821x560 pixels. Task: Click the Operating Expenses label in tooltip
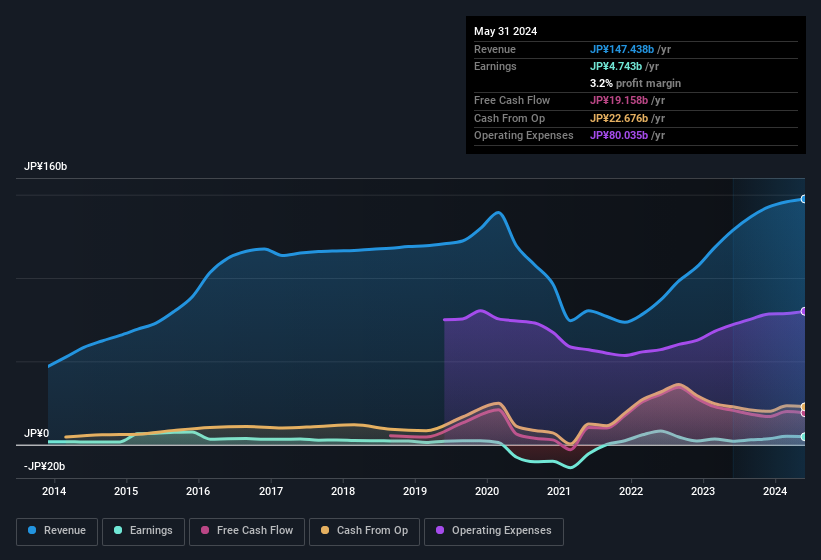click(x=524, y=135)
